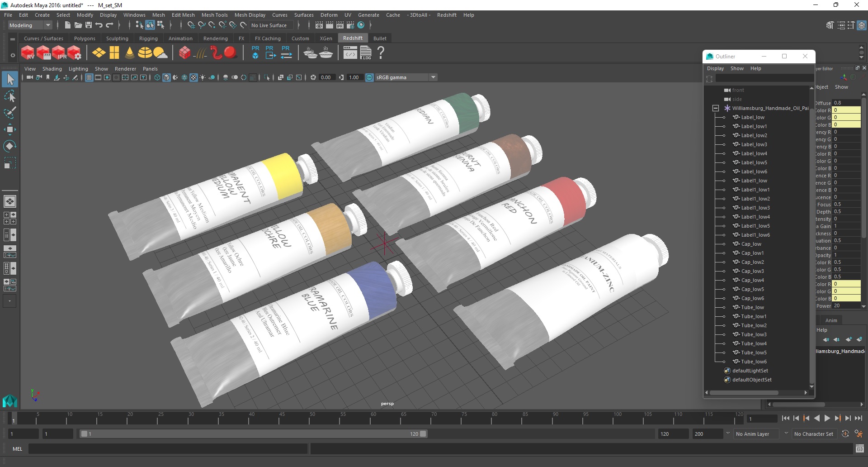Click the Undo arrow icon
868x467 pixels.
pos(99,25)
